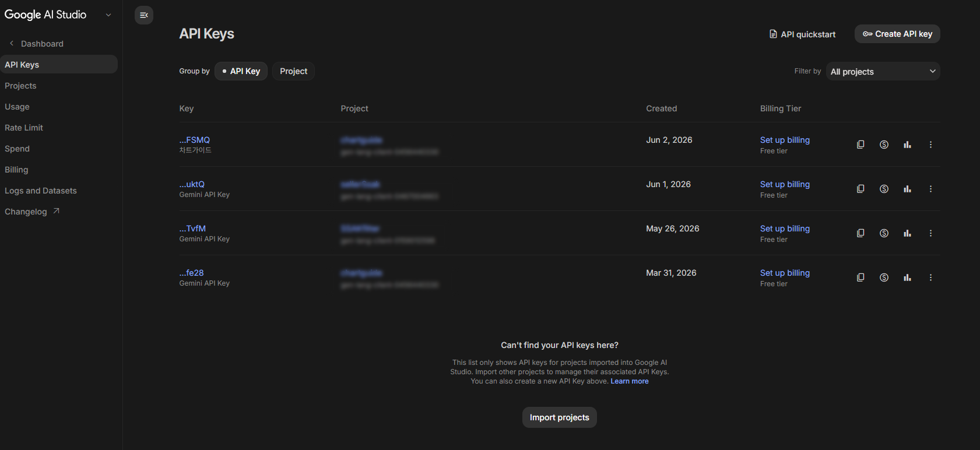Open Spend in the sidebar
The image size is (980, 450).
[x=17, y=149]
